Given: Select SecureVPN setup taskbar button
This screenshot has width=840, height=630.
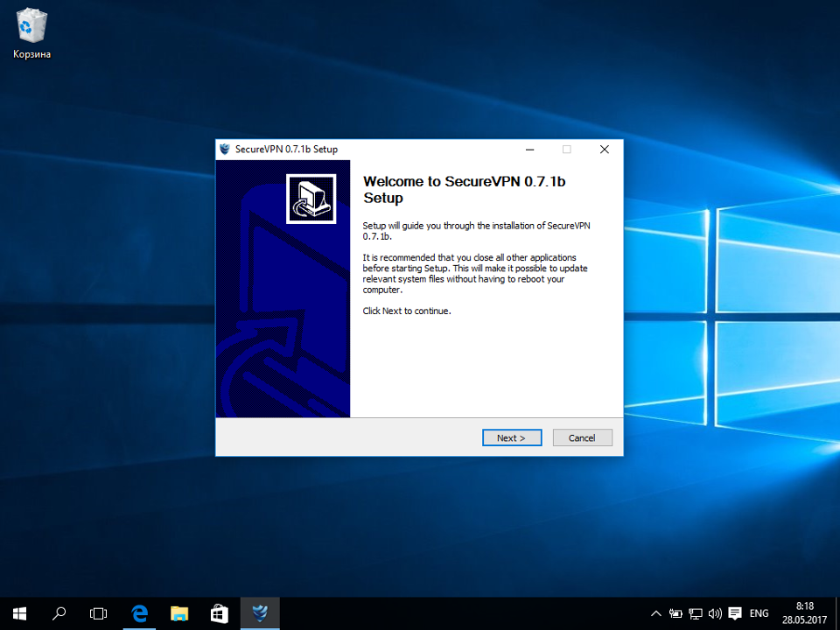Looking at the screenshot, I should 260,613.
